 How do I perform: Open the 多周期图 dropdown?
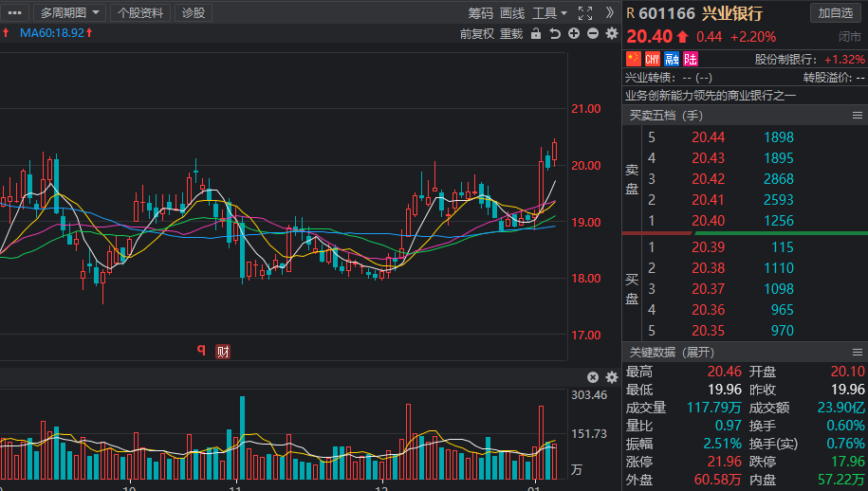(69, 12)
